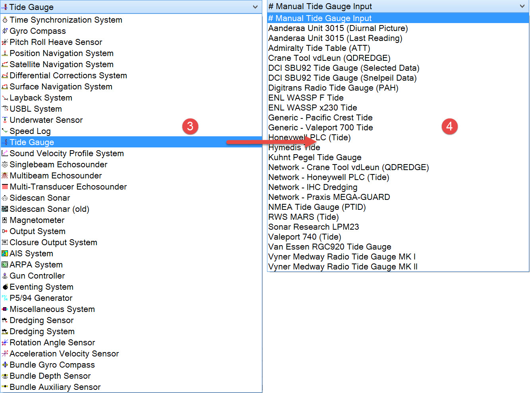Click the Layback System icon
The image size is (532, 393).
(x=5, y=98)
